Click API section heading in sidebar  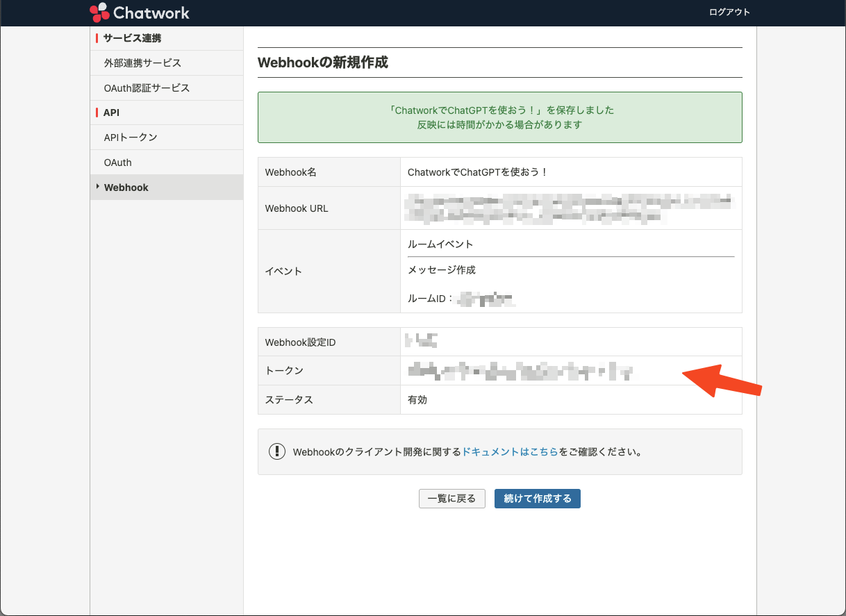pos(111,113)
